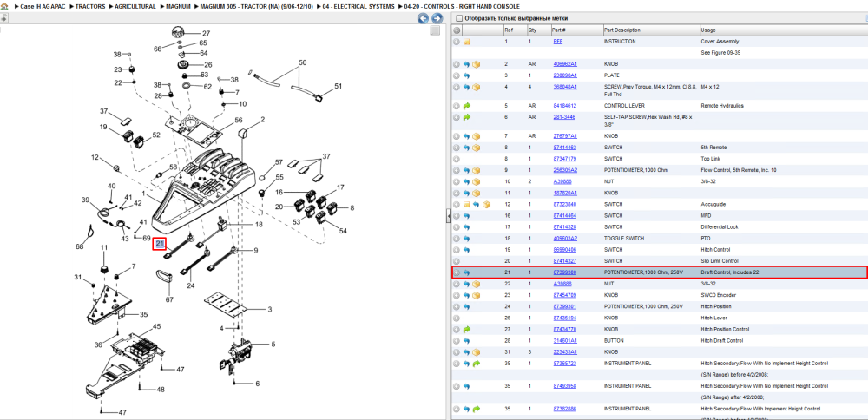The image size is (868, 420).
Task: Open part number link 409603A2
Action: (565, 238)
